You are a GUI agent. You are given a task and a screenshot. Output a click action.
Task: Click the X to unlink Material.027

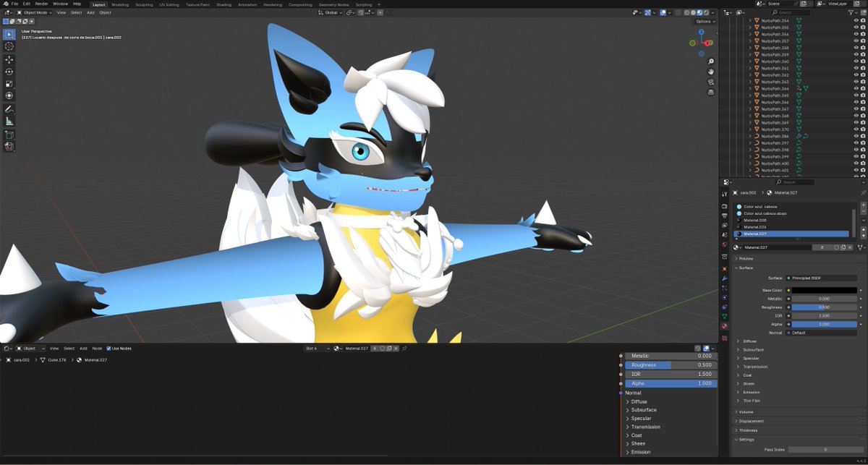click(849, 248)
